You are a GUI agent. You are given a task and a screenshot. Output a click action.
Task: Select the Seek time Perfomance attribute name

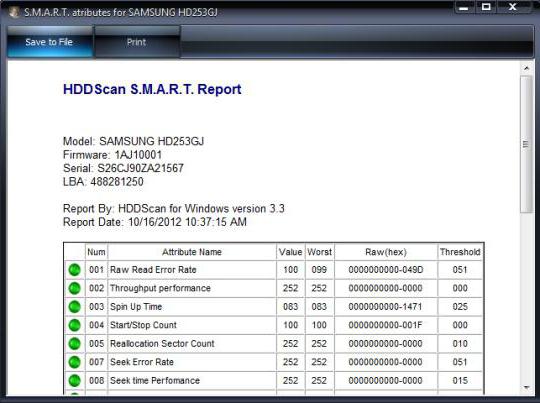[x=155, y=381]
